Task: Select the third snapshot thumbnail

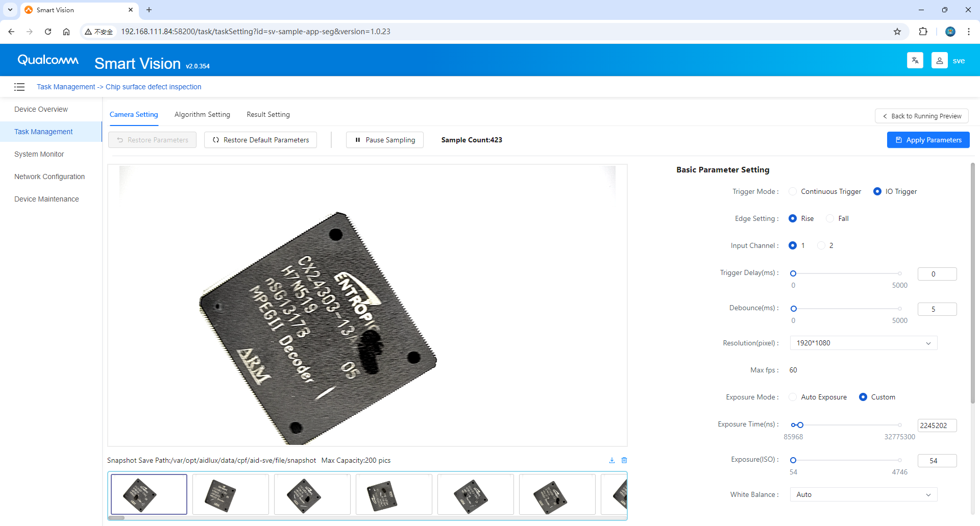Action: coord(312,494)
